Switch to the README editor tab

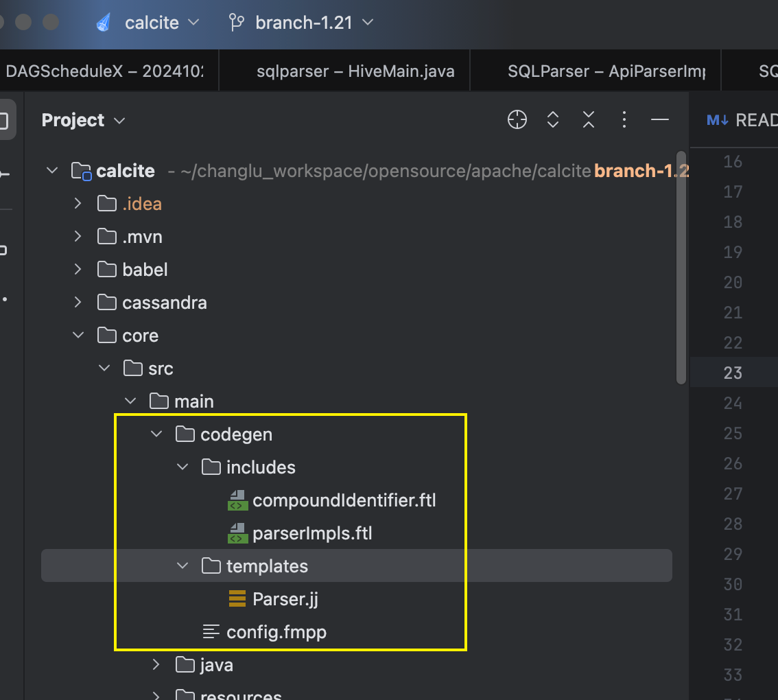[x=742, y=120]
